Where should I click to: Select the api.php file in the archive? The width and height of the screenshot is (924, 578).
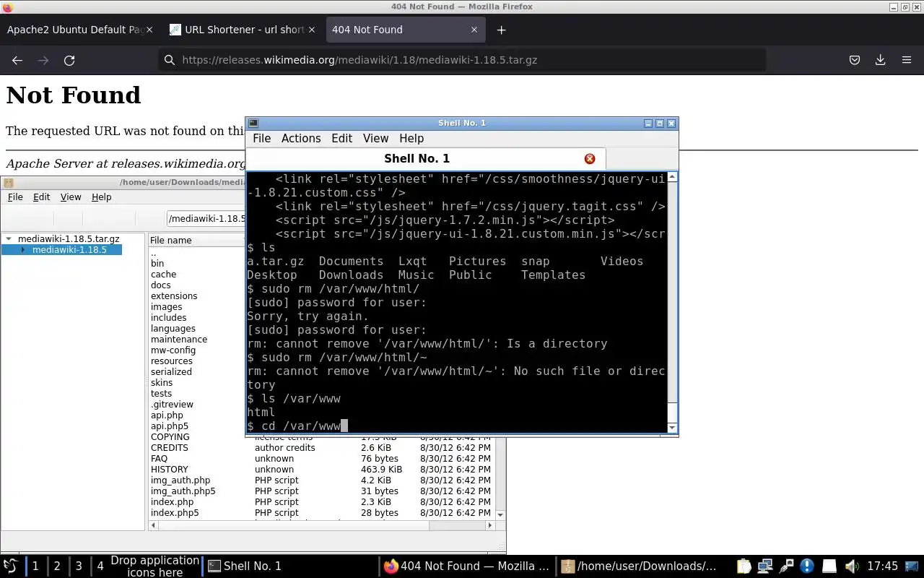click(167, 415)
